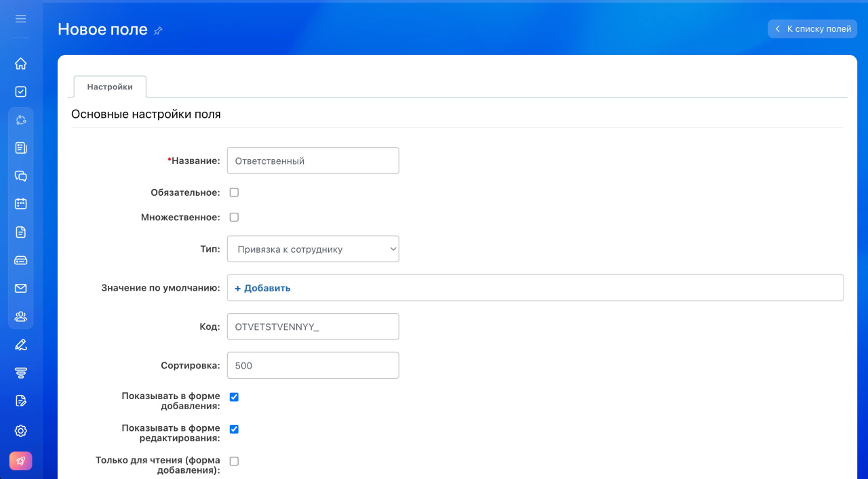Image resolution: width=868 pixels, height=479 pixels.
Task: Click into the Код input field
Action: (313, 327)
